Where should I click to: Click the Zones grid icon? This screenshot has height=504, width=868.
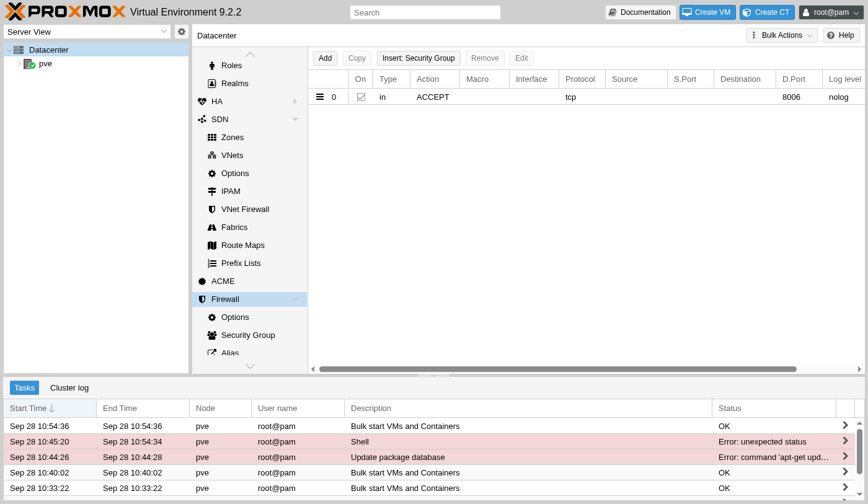tap(212, 138)
